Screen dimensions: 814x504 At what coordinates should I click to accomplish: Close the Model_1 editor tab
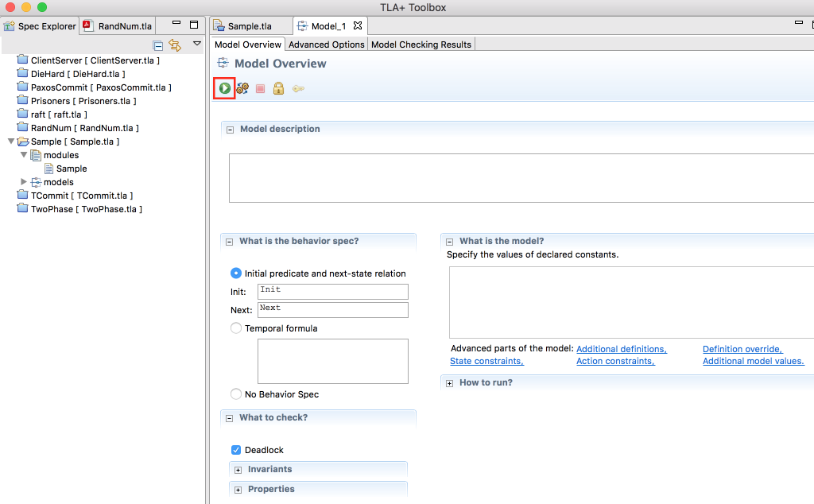click(358, 25)
